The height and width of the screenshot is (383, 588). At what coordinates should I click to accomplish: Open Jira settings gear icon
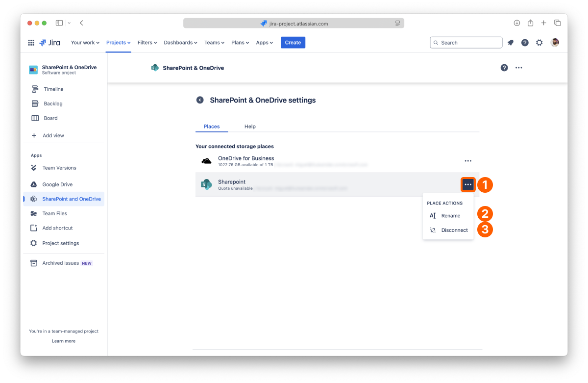pos(539,43)
